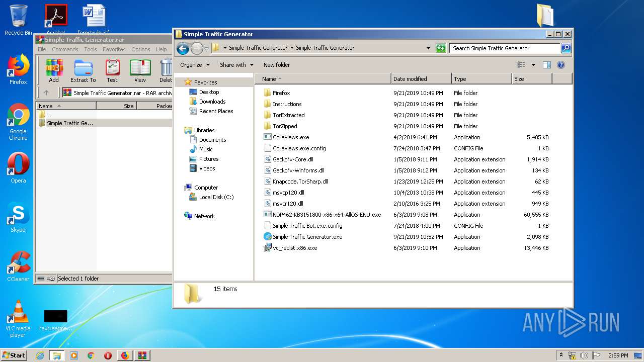The image size is (644, 362).
Task: Click Explorer Forward navigation button
Action: pos(197,48)
